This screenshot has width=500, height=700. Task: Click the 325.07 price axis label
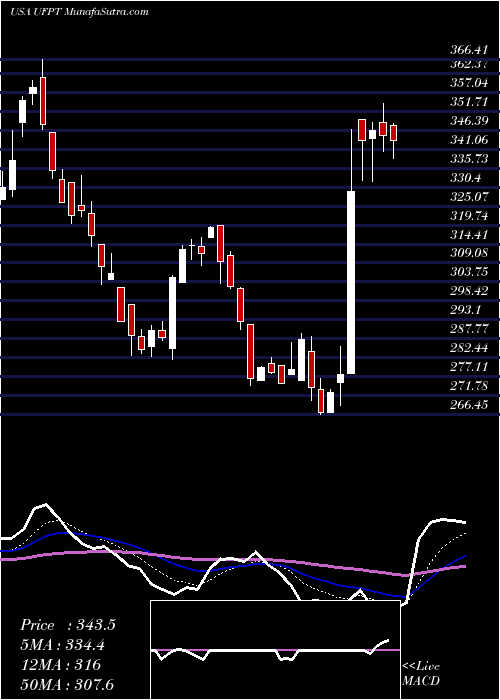click(x=469, y=196)
